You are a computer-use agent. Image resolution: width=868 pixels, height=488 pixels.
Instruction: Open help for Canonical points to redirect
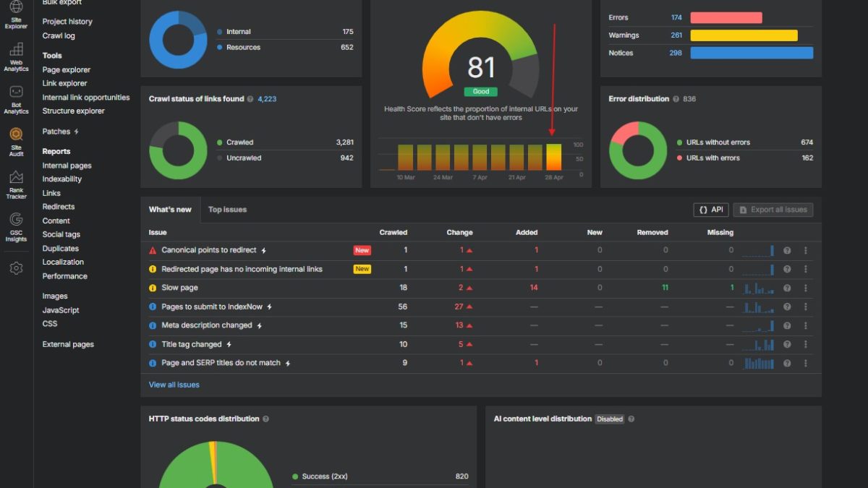(x=787, y=250)
